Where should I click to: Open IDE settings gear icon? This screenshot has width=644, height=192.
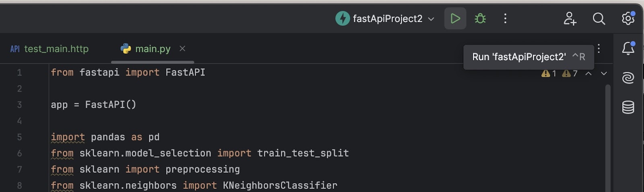pos(628,18)
